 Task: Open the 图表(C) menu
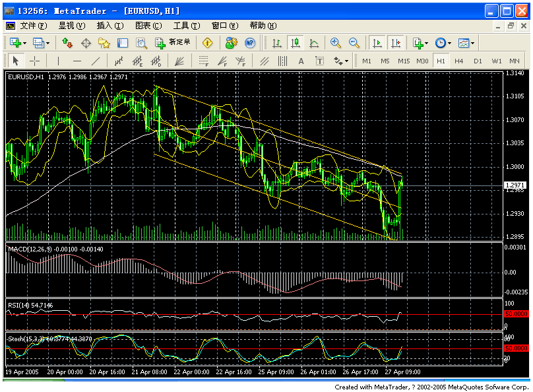coord(148,26)
